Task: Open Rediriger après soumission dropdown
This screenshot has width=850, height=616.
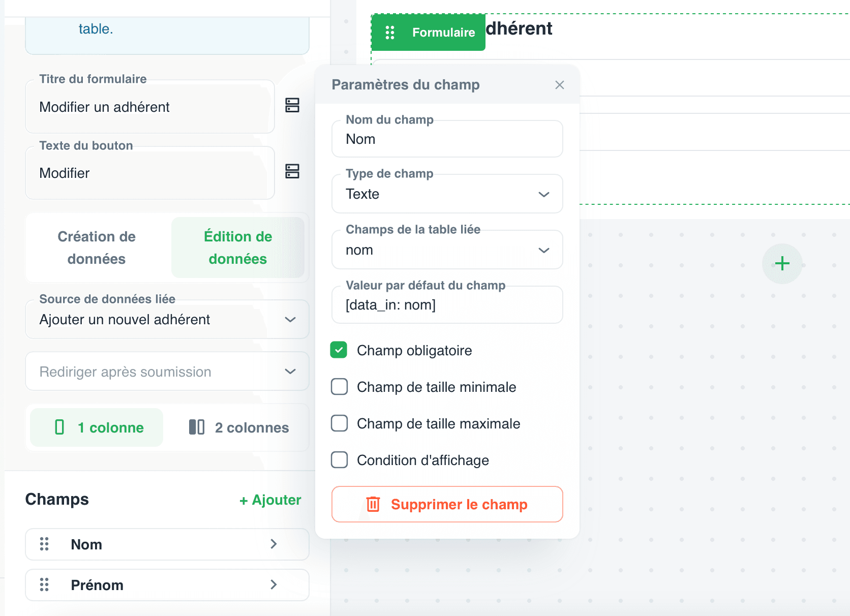Action: (167, 372)
